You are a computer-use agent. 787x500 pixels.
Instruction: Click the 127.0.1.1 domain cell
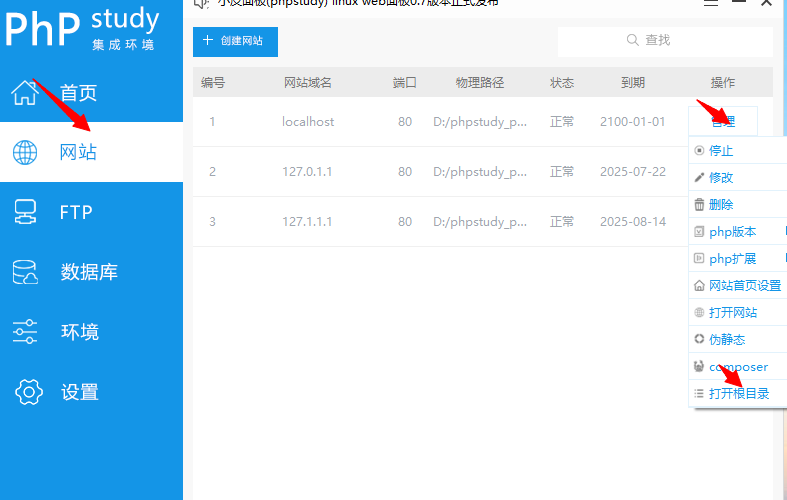307,172
